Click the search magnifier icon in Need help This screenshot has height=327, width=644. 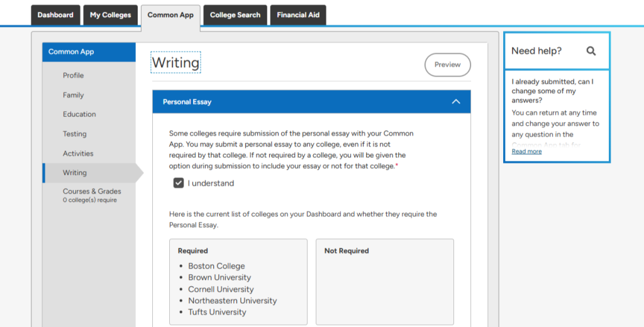[x=591, y=51]
